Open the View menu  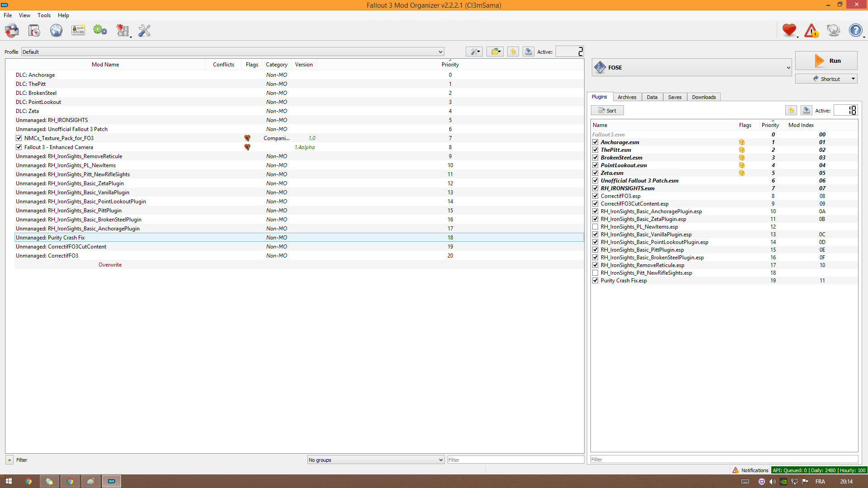click(24, 15)
